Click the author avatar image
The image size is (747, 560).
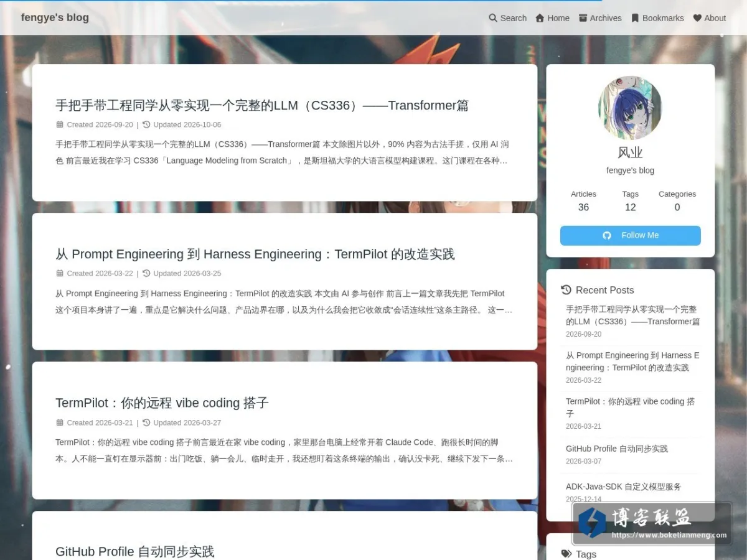click(630, 108)
